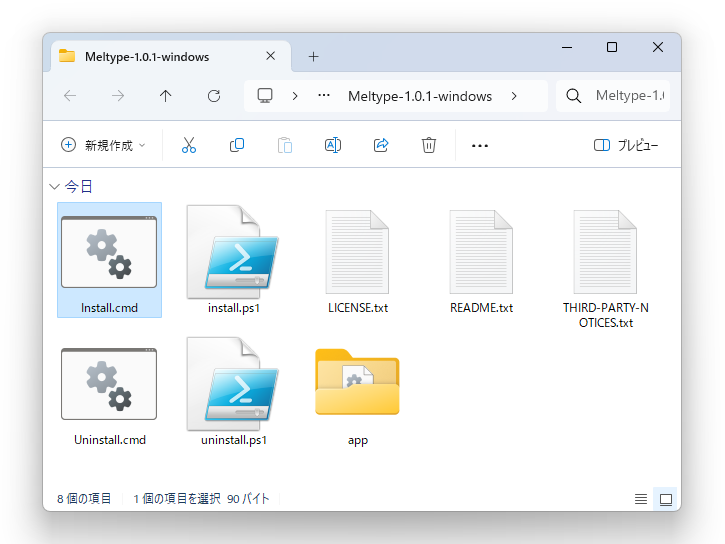Click the Install.cmd filename label
This screenshot has width=725, height=544.
(x=109, y=308)
